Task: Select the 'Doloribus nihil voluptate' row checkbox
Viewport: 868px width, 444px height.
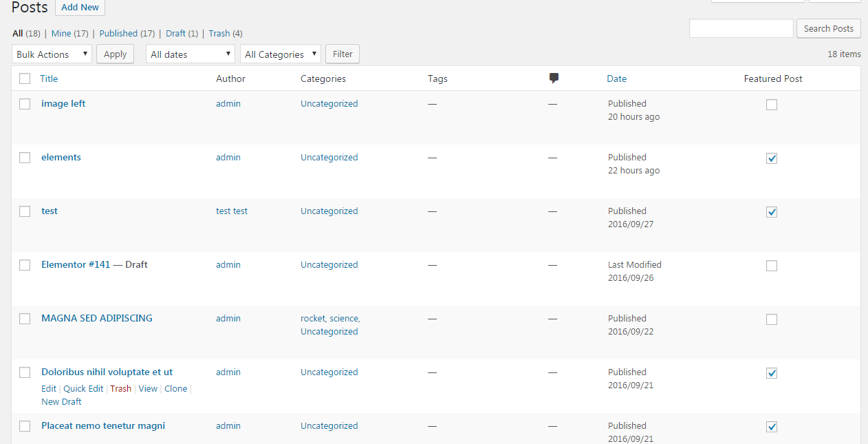Action: [25, 372]
